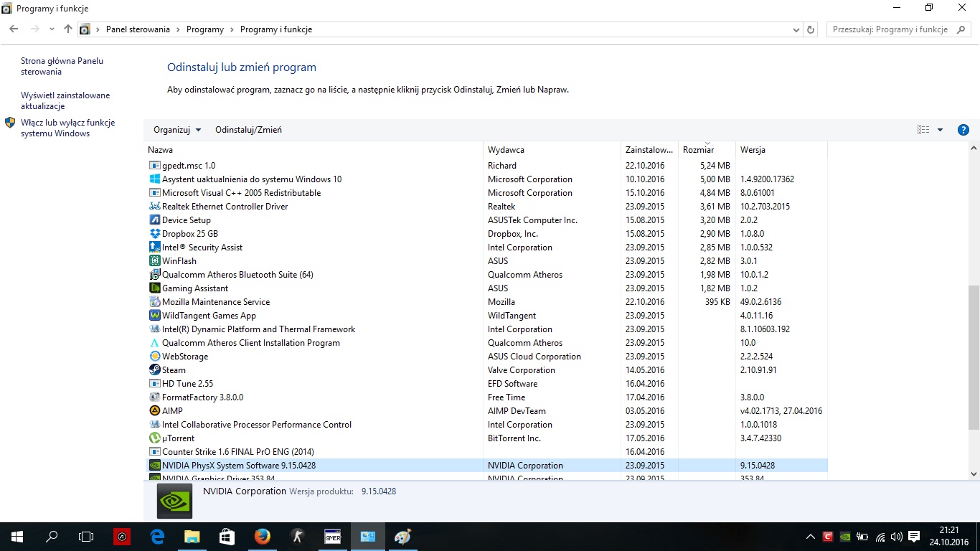The width and height of the screenshot is (980, 551).
Task: Click the scrollbar down arrow
Action: [x=974, y=474]
